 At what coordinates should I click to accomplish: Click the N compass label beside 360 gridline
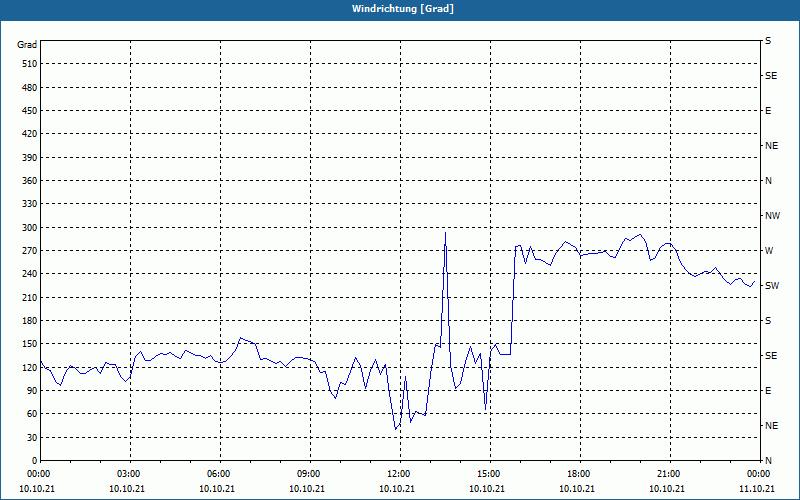pos(768,181)
